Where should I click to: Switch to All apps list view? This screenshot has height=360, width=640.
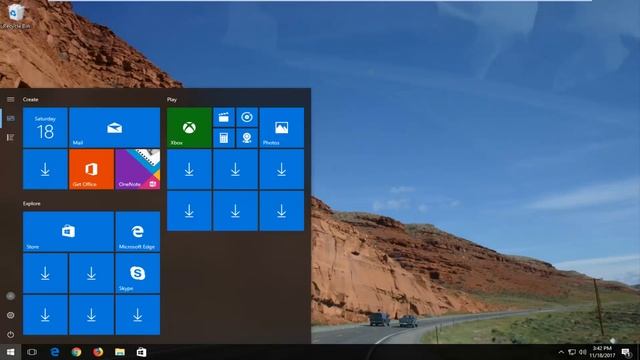(11, 137)
